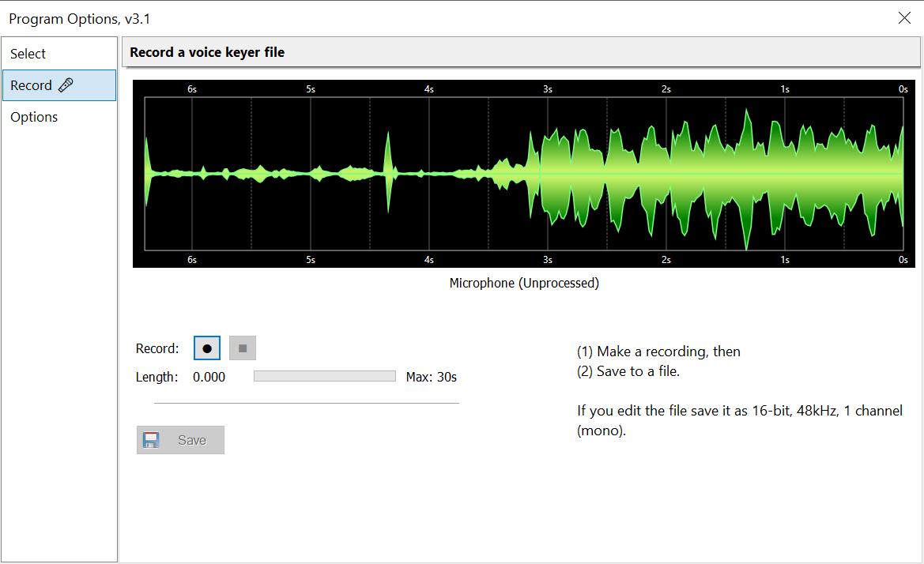Screen dimensions: 924x564
Task: Close the Program Options window
Action: pos(904,18)
